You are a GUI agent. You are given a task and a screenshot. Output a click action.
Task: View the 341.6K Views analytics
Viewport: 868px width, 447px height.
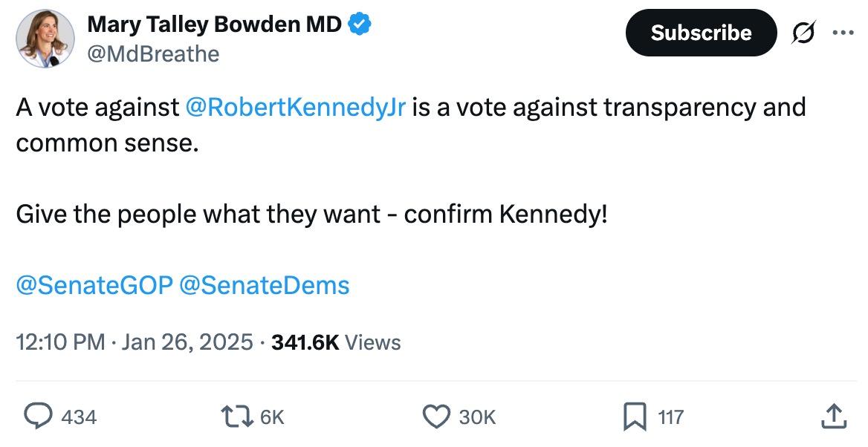click(x=336, y=342)
